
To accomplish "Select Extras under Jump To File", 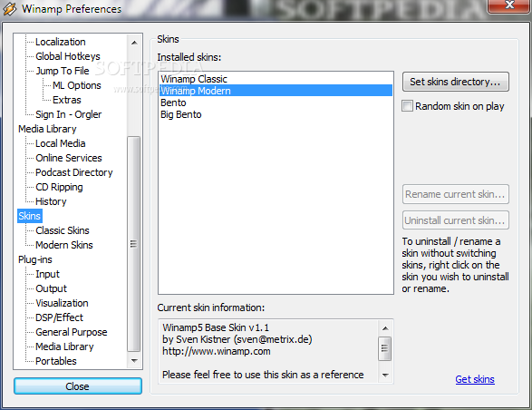I will point(67,100).
